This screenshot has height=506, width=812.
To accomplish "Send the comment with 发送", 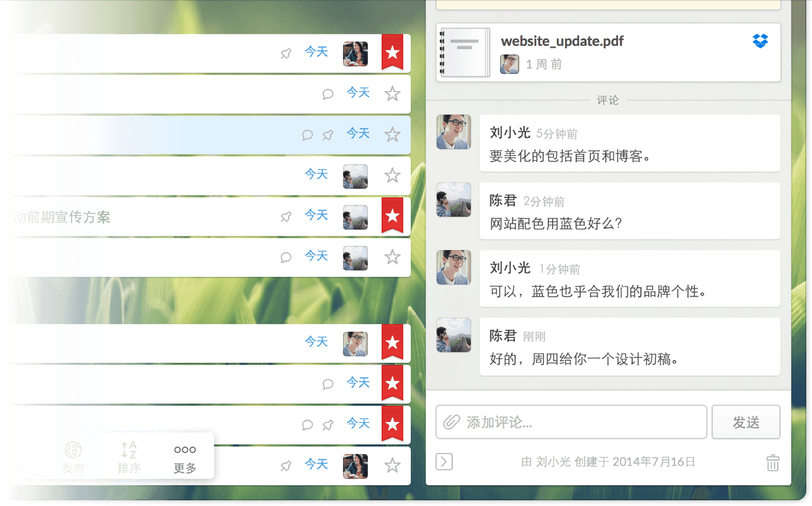I will tap(746, 422).
